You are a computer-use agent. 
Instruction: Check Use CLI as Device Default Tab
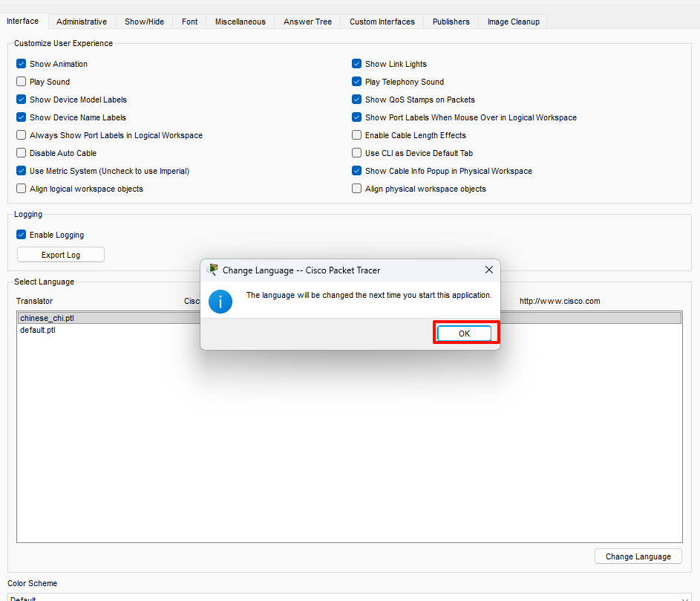coord(356,153)
